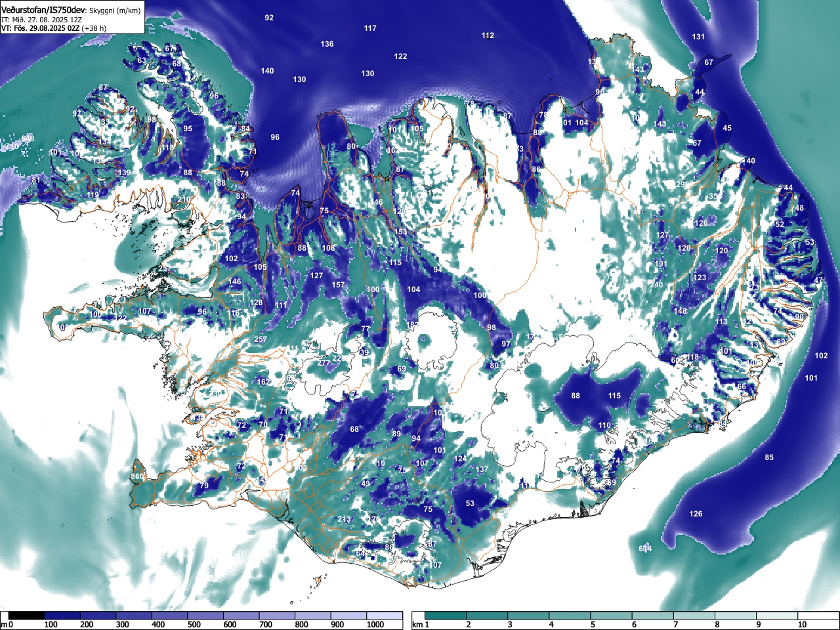The width and height of the screenshot is (840, 630).
Task: Click the km unit label on the legend
Action: tap(417, 625)
